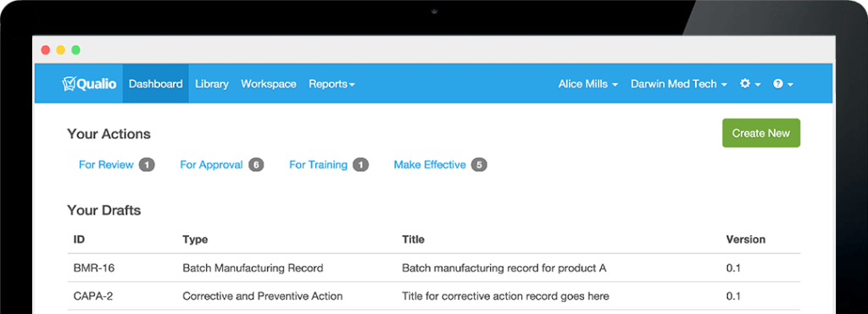Screen dimensions: 868x314
Task: Open the settings gear menu
Action: 750,84
